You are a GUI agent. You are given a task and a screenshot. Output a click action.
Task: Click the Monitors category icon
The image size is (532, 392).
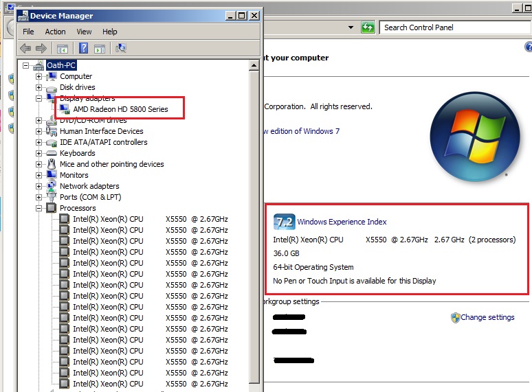[x=52, y=175]
